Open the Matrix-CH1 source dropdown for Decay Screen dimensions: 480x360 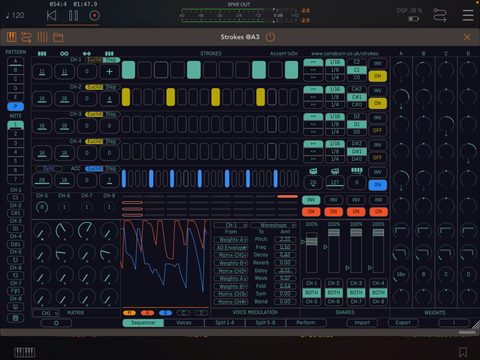pos(231,255)
